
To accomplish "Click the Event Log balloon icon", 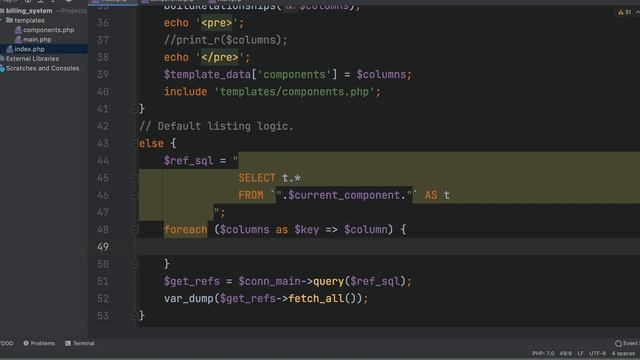I will (618, 344).
